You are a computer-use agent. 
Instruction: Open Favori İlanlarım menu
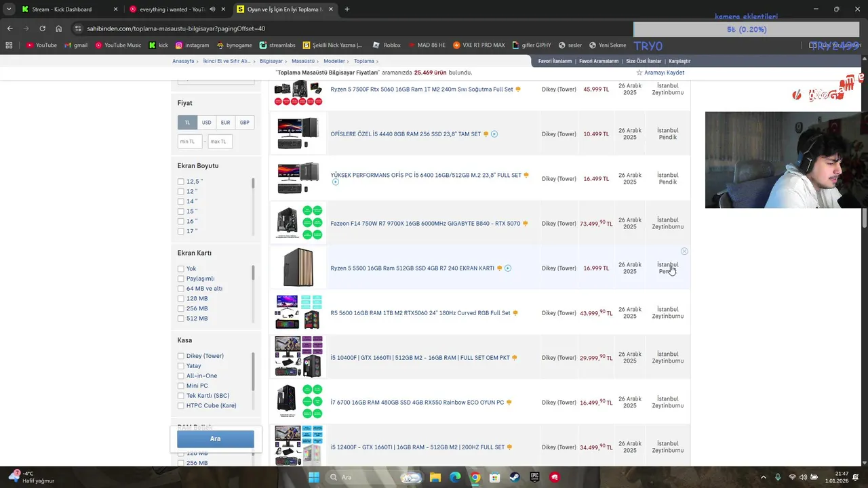coord(555,61)
